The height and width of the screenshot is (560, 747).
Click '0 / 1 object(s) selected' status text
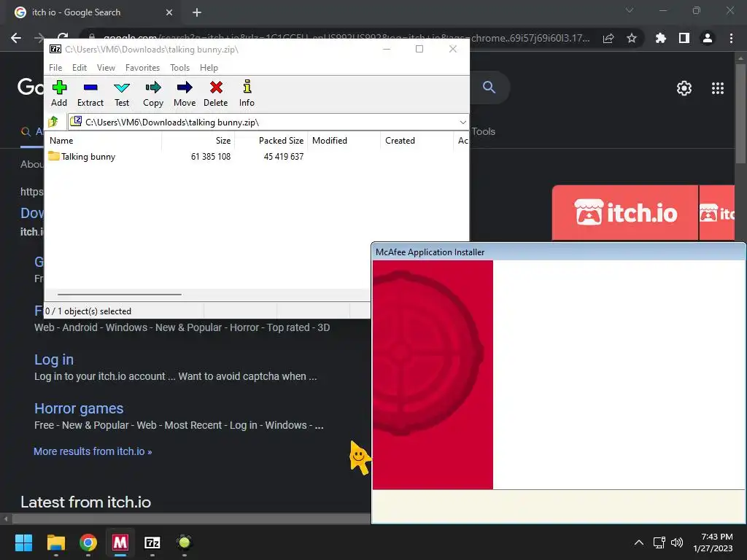click(88, 311)
